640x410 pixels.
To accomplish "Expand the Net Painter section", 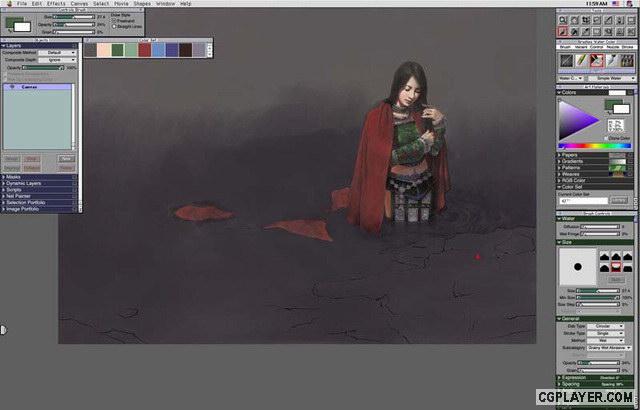I will pos(4,196).
